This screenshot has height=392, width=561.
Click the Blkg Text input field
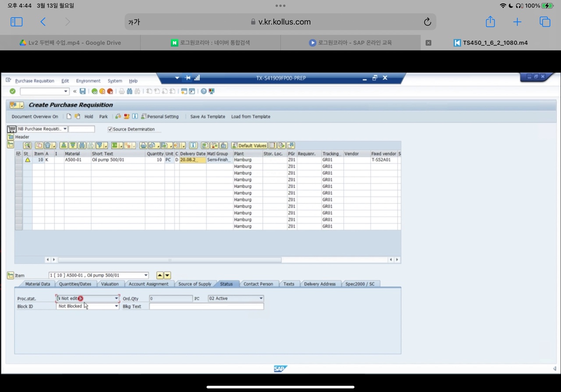(x=206, y=306)
